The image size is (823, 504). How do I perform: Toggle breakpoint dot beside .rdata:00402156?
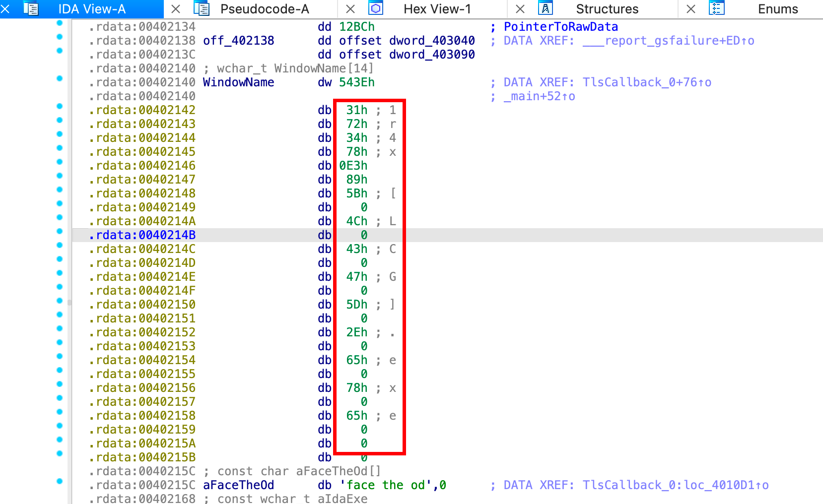[60, 384]
